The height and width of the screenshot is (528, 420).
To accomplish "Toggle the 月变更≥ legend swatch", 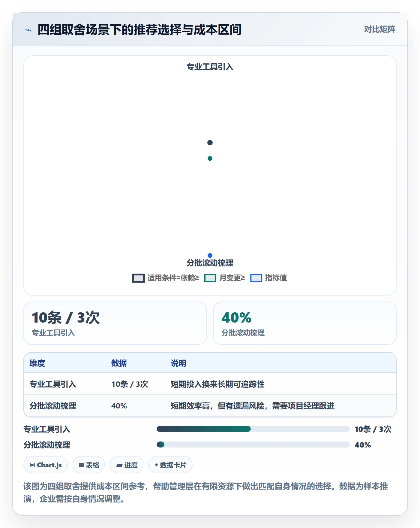I will coord(210,278).
